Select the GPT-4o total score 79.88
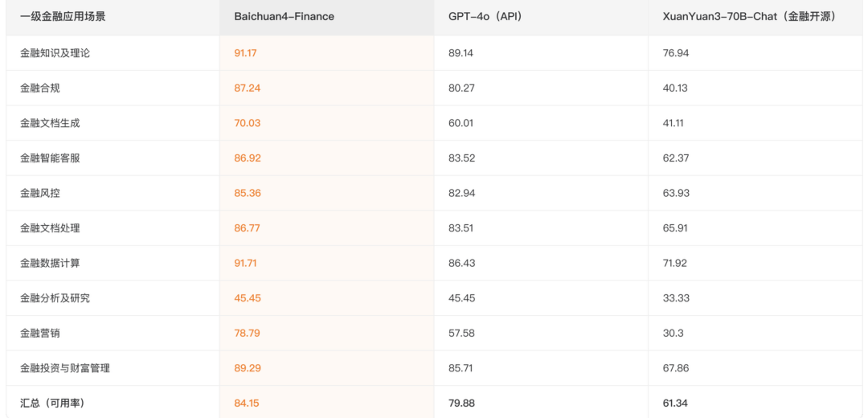 461,403
